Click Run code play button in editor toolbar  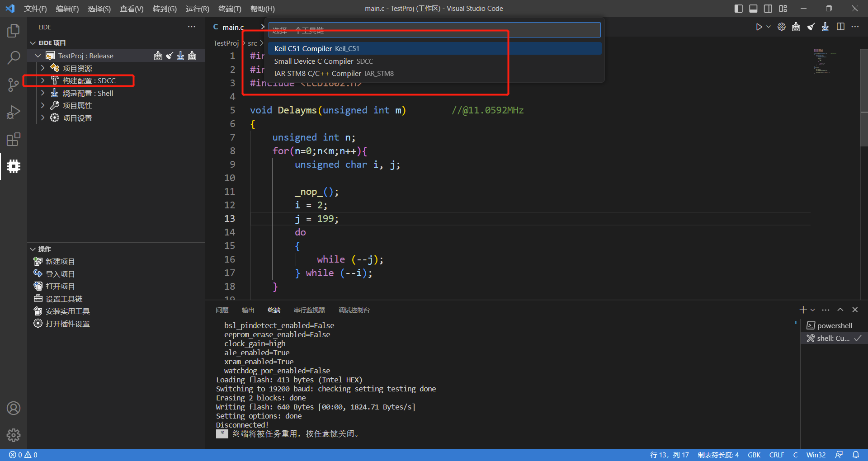[759, 27]
